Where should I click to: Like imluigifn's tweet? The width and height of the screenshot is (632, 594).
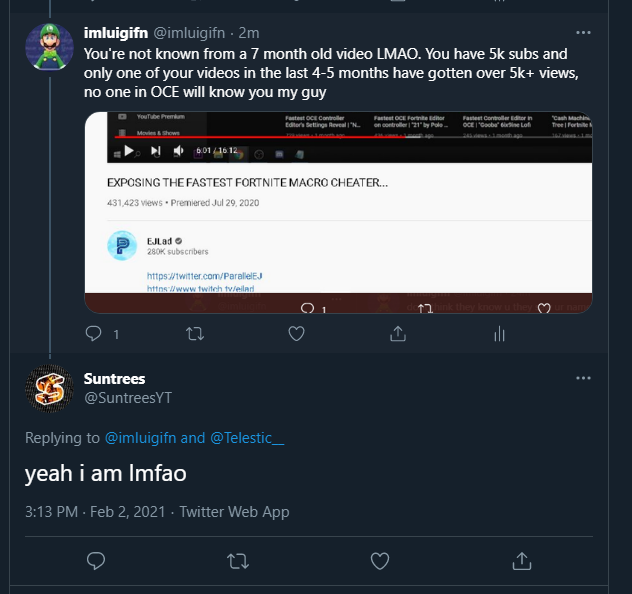(296, 334)
